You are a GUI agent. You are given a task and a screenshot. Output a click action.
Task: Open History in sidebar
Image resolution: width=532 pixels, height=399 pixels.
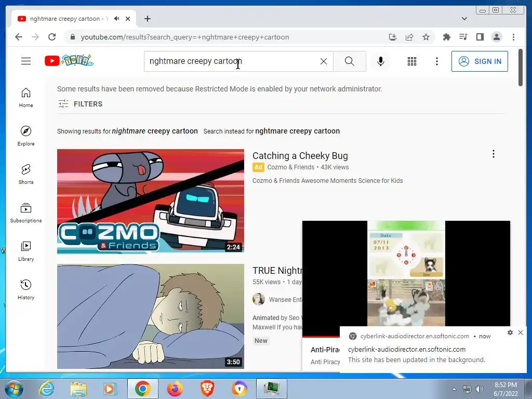tap(26, 289)
